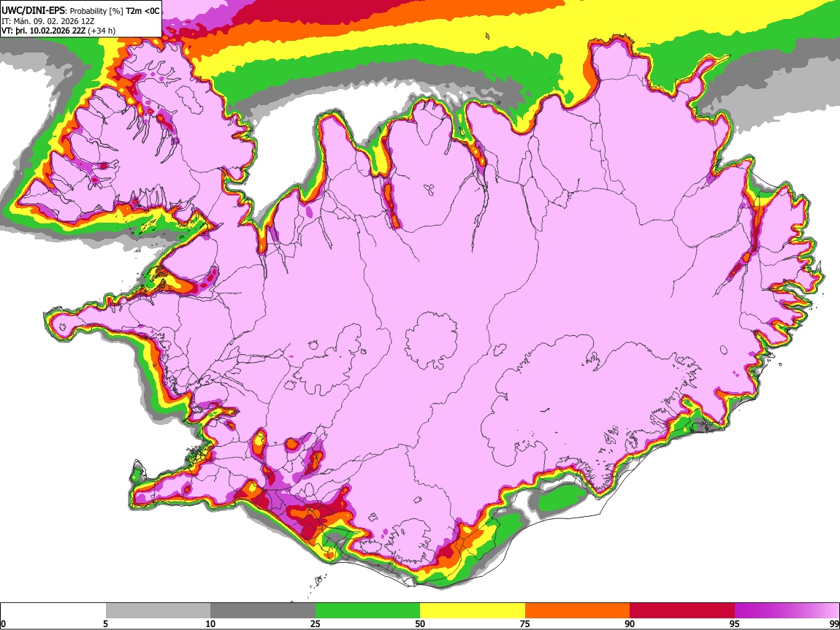This screenshot has height=630, width=840.
Task: Click the 'UWC/DINI-EPS' title text
Action: pos(34,11)
